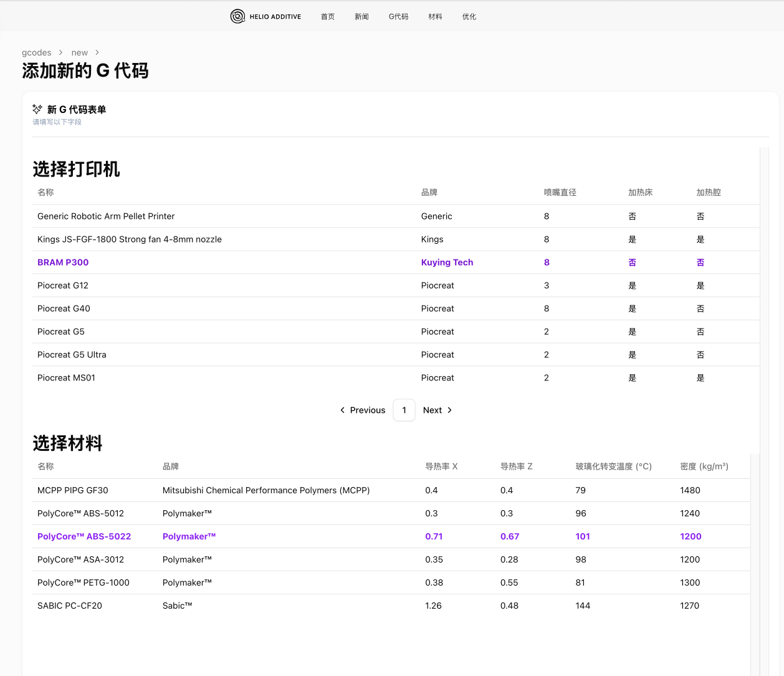Image resolution: width=784 pixels, height=676 pixels.
Task: Click the 加热腔 column header
Action: (x=709, y=193)
